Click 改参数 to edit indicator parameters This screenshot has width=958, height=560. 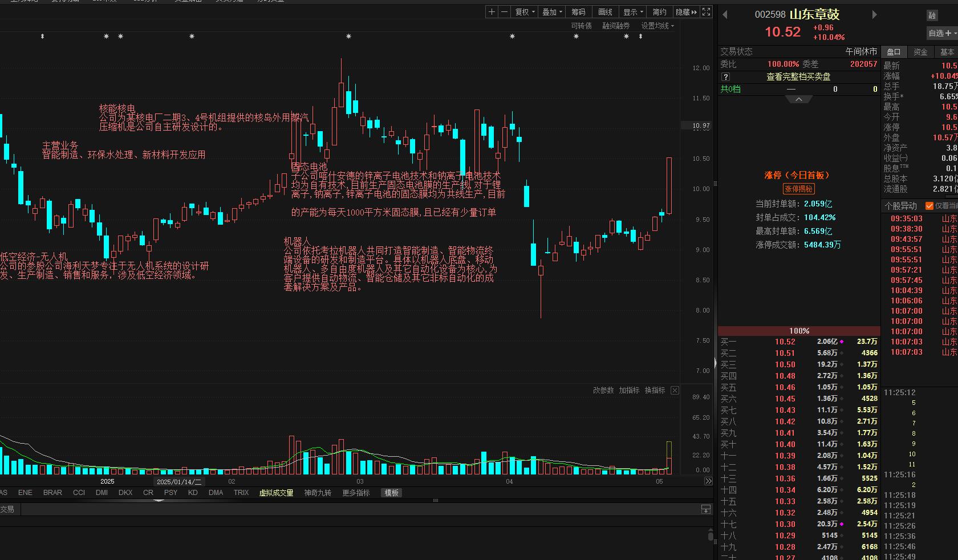click(x=603, y=391)
